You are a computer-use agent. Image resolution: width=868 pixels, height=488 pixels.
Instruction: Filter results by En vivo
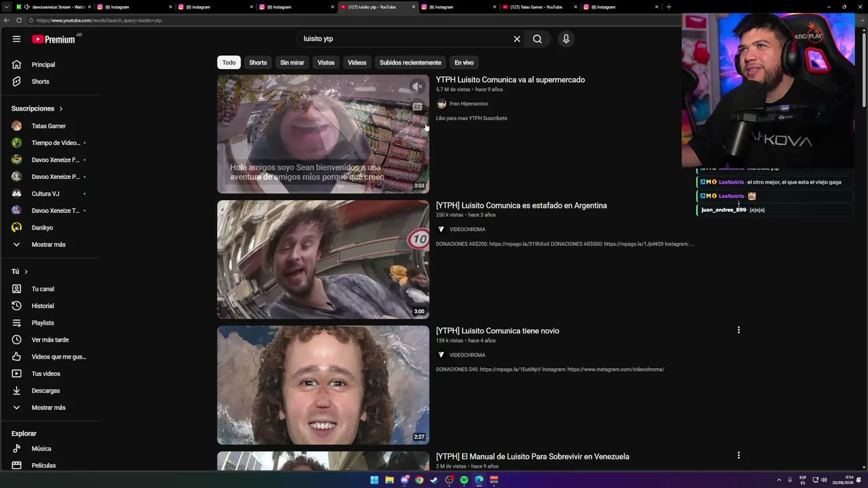tap(464, 62)
